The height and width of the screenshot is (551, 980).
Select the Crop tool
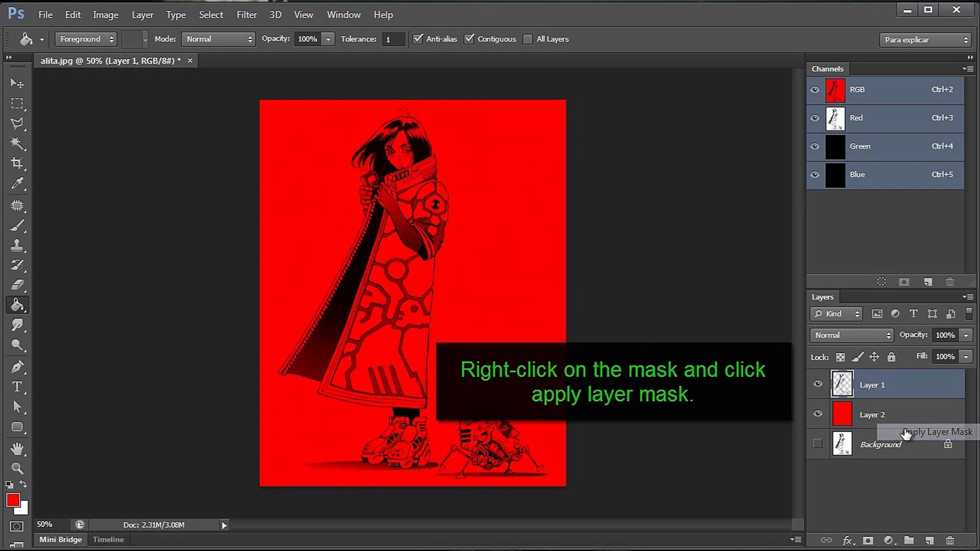click(x=17, y=163)
